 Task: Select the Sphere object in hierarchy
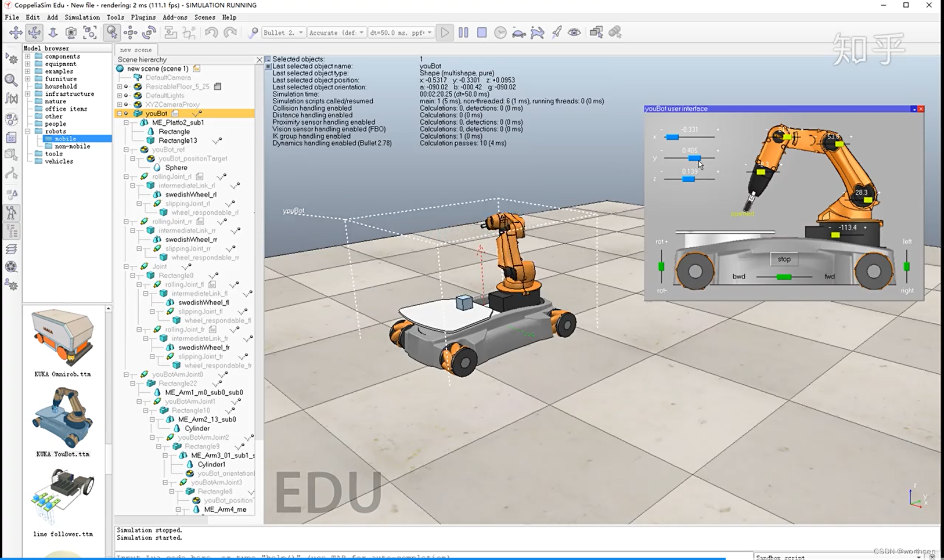point(176,168)
